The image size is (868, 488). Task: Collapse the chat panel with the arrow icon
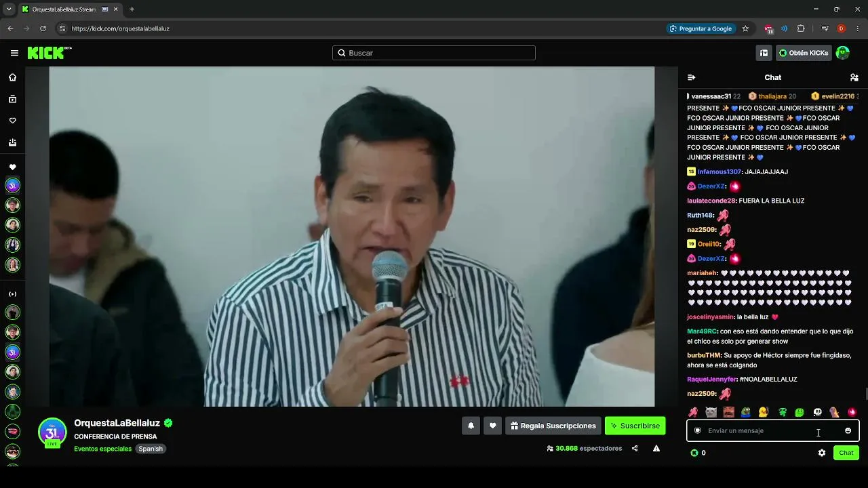(691, 77)
